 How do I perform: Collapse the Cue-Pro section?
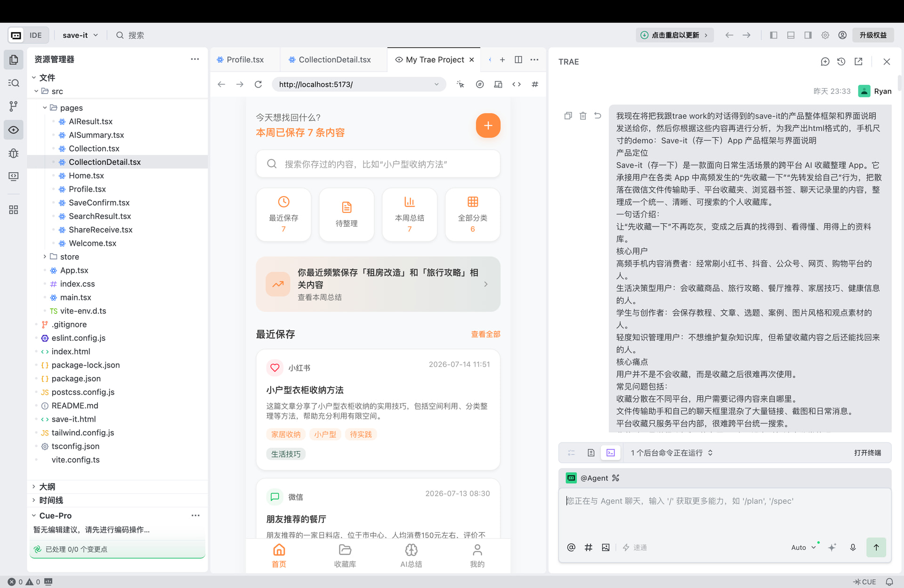33,516
